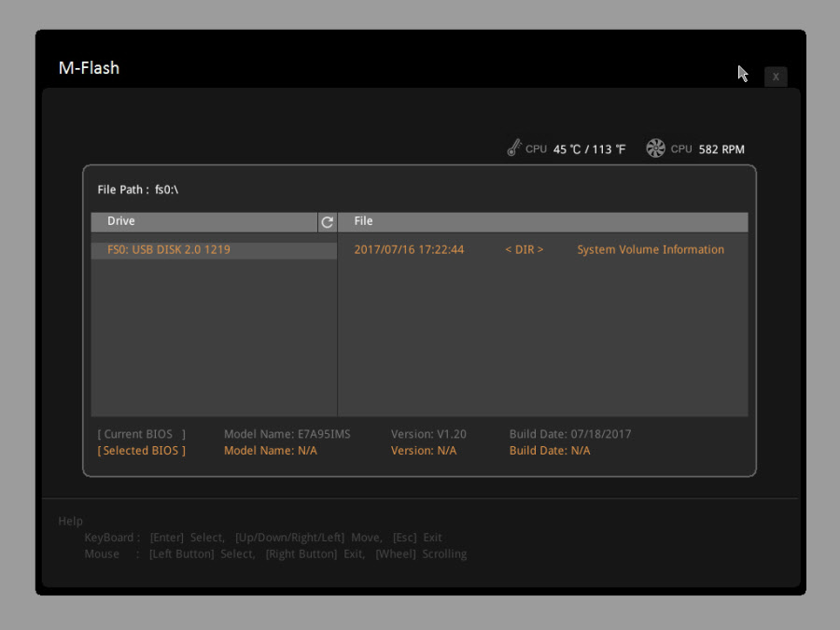Click the 582 RPM fan reading
840x630 pixels.
click(721, 149)
